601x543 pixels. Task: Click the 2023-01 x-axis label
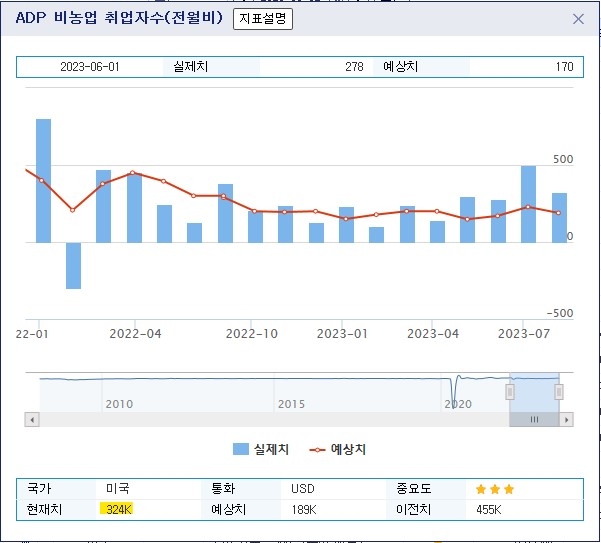coord(342,334)
